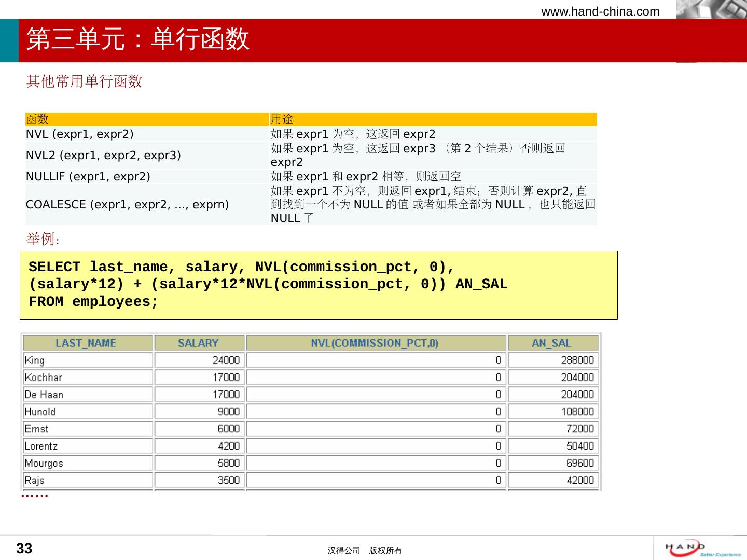Click the AN_SAL column header

tap(551, 343)
